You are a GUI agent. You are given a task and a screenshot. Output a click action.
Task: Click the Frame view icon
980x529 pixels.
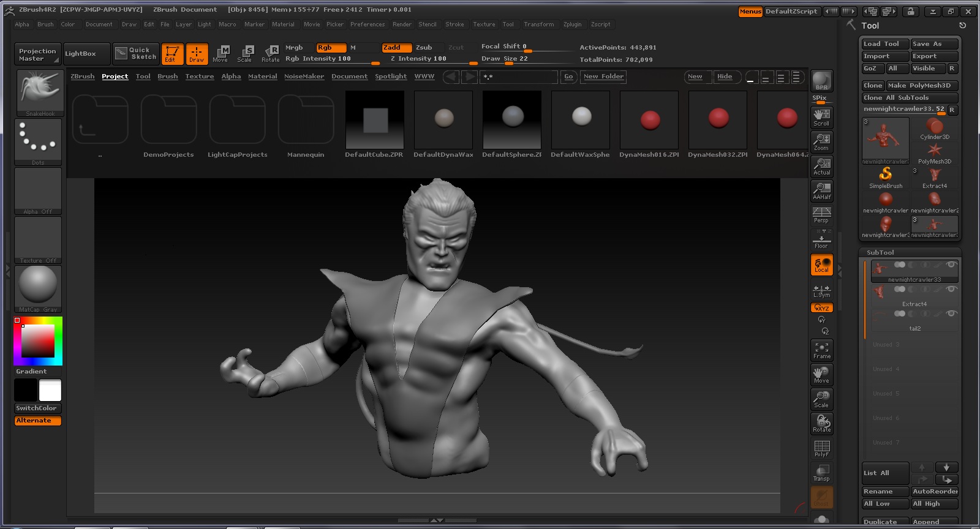[x=821, y=350]
